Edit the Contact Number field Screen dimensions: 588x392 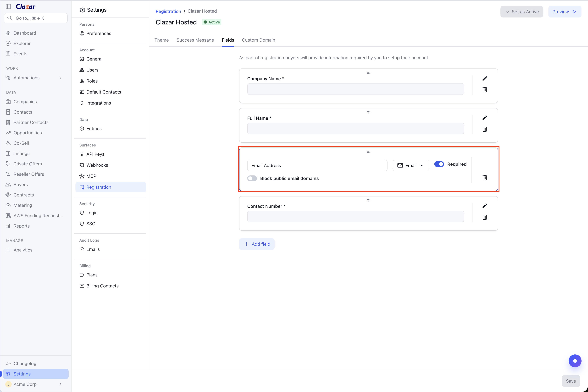click(484, 206)
